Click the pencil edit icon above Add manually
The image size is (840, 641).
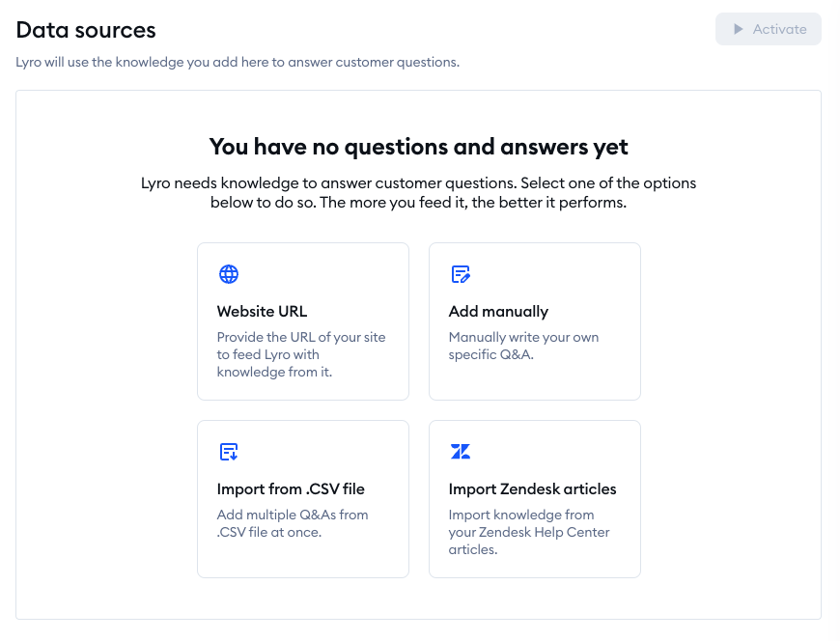461,274
